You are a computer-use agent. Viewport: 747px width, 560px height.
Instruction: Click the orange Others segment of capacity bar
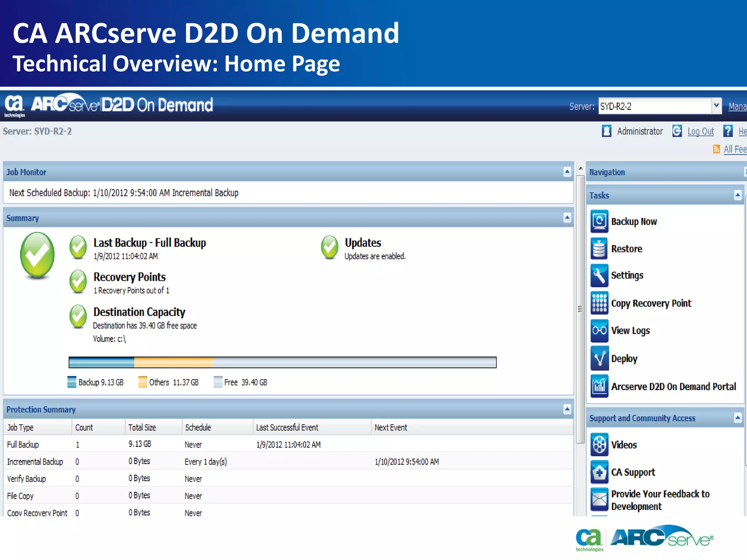[174, 362]
